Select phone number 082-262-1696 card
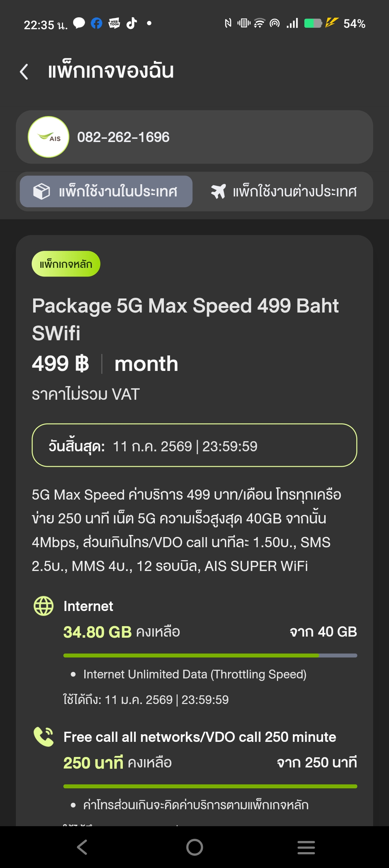Image resolution: width=389 pixels, height=868 pixels. 194,137
